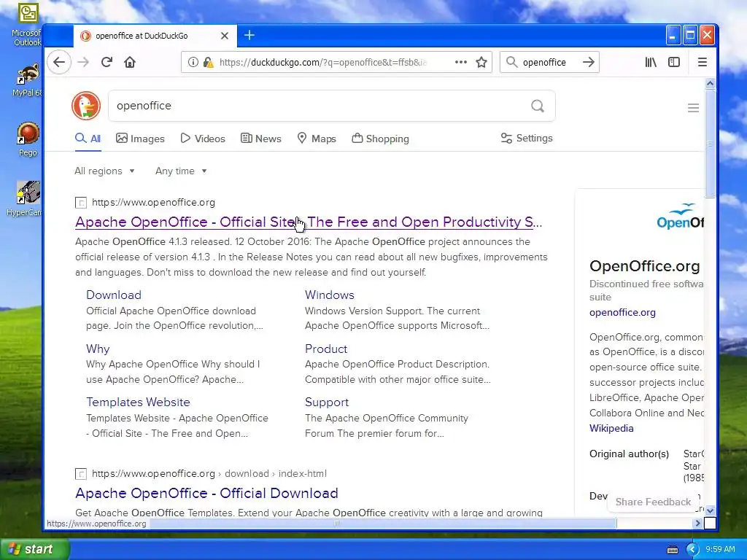Open the Why sitelink
The height and width of the screenshot is (560, 747).
pyautogui.click(x=98, y=349)
